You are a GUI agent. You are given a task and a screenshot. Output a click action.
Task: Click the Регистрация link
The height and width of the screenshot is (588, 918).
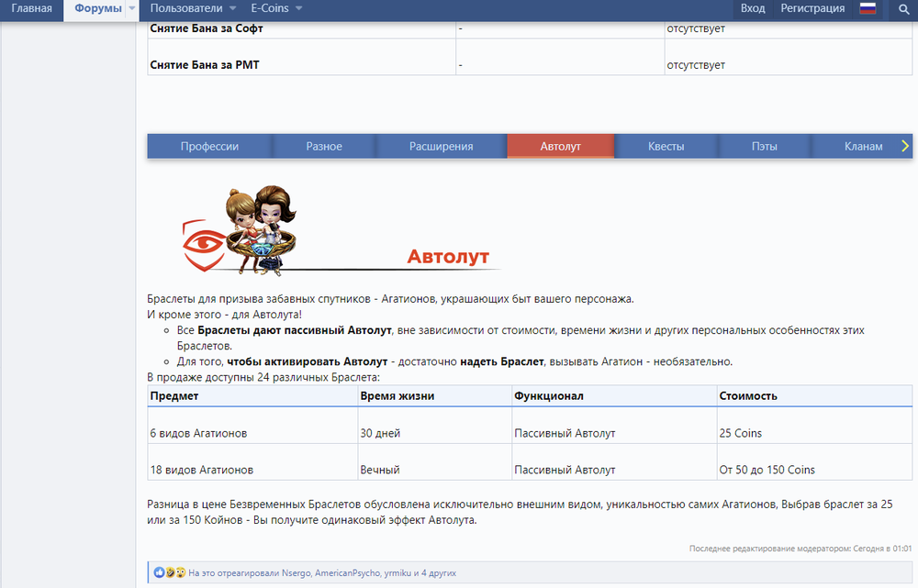(812, 9)
